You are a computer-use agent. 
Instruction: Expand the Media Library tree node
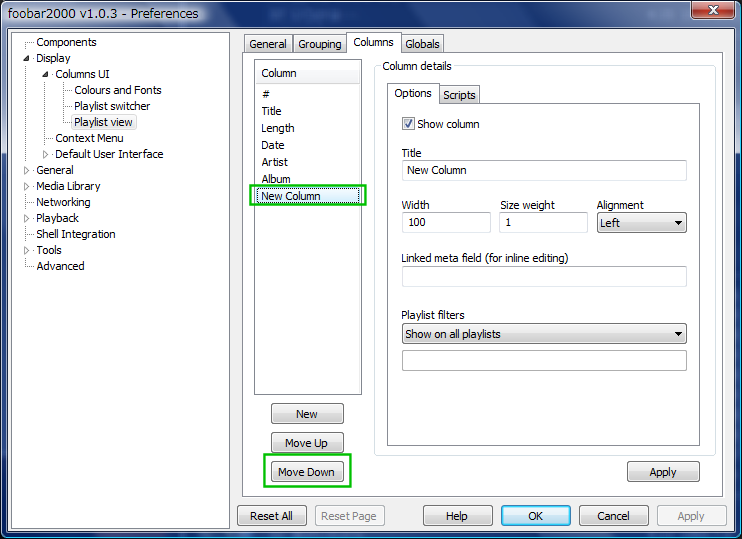pos(26,186)
